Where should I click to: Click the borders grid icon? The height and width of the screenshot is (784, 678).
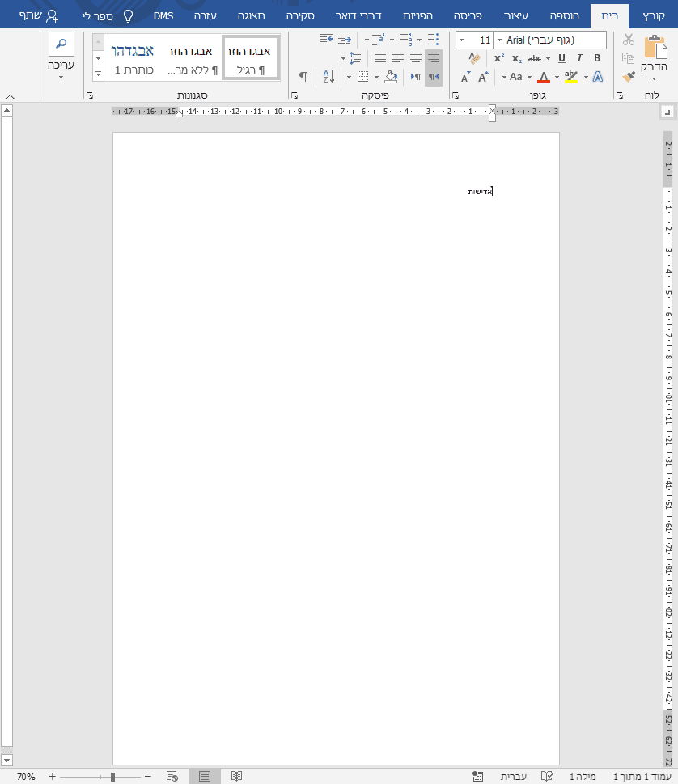tap(363, 77)
